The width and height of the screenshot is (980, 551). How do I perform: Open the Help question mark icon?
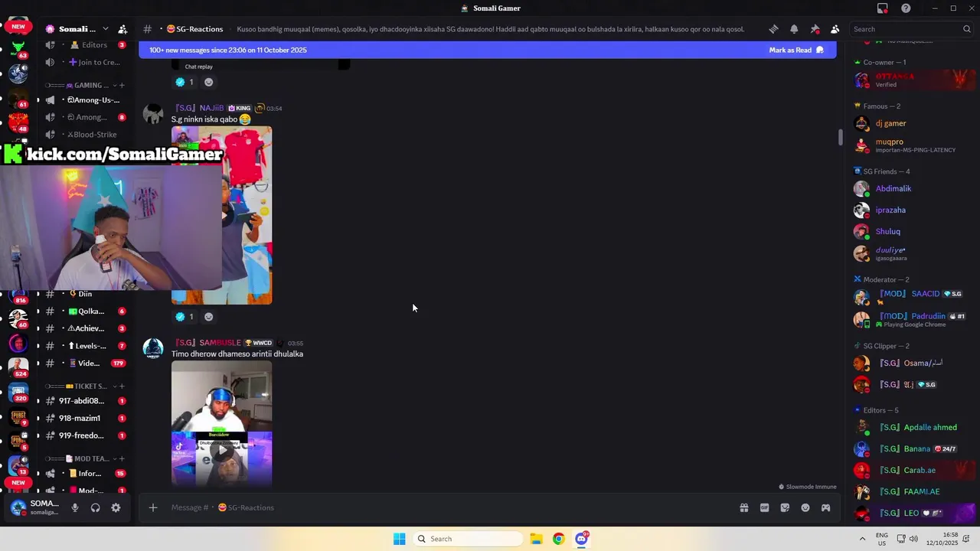906,8
